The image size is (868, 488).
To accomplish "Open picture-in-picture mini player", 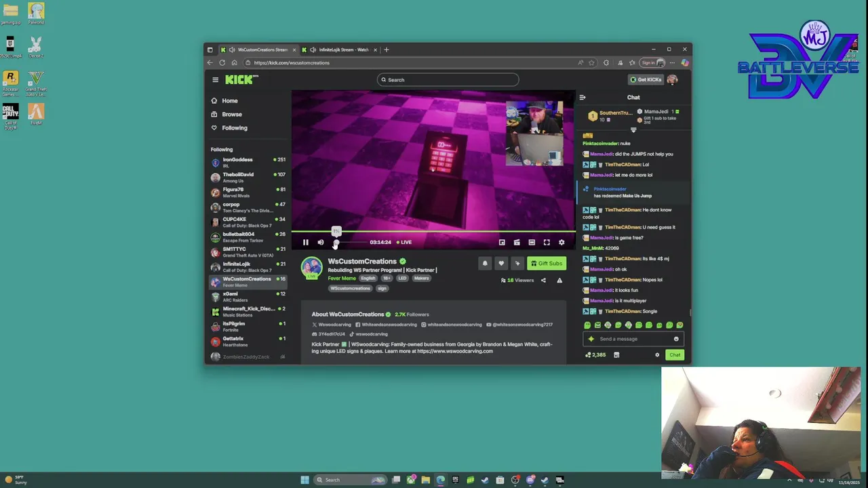I will coord(502,242).
